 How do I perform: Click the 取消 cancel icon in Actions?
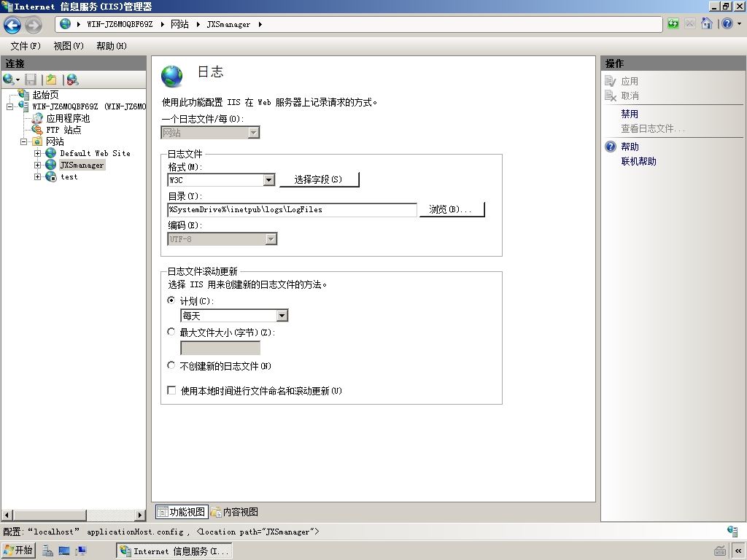coord(611,96)
